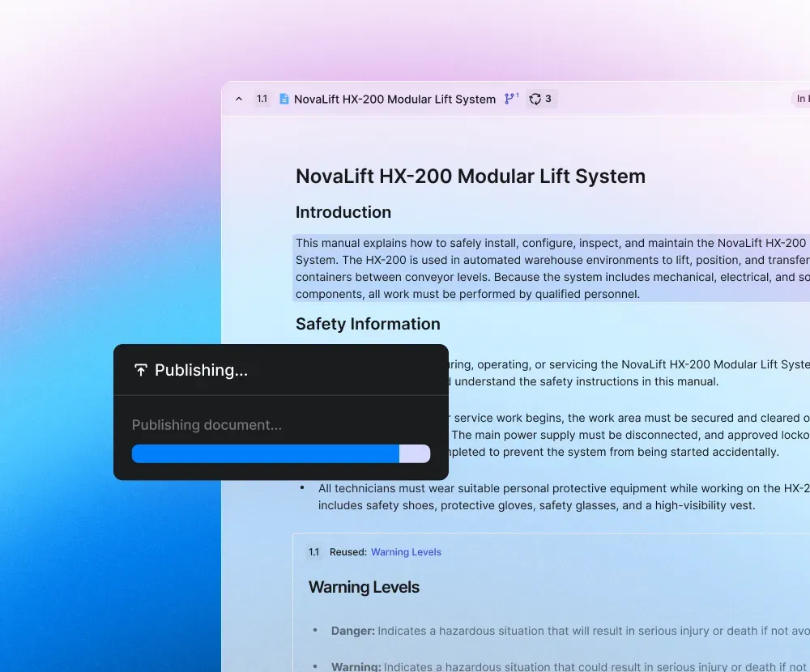Click the blue document icon in the header
810x672 pixels.
tap(283, 99)
